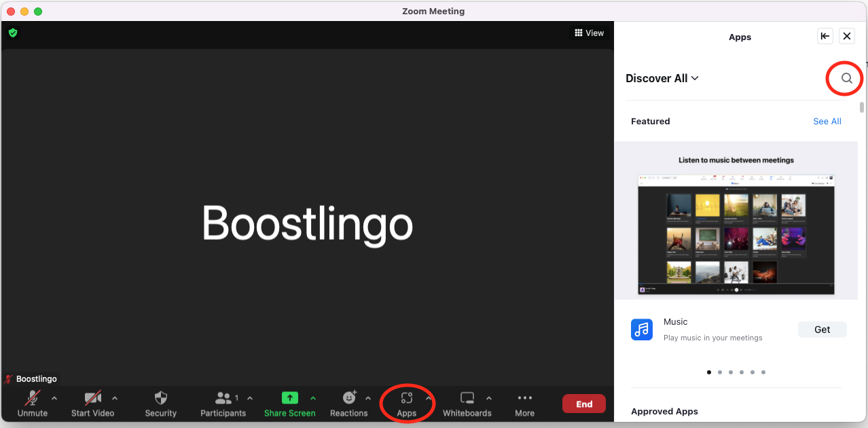Select the fifth carousel dot

coord(753,372)
